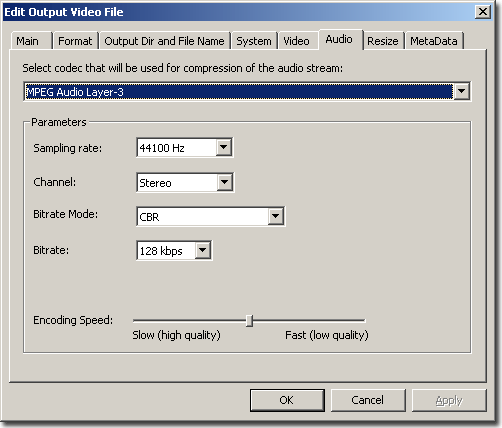Screen dimensions: 502x428
Task: Expand the audio codec dropdown arrow
Action: [x=461, y=91]
